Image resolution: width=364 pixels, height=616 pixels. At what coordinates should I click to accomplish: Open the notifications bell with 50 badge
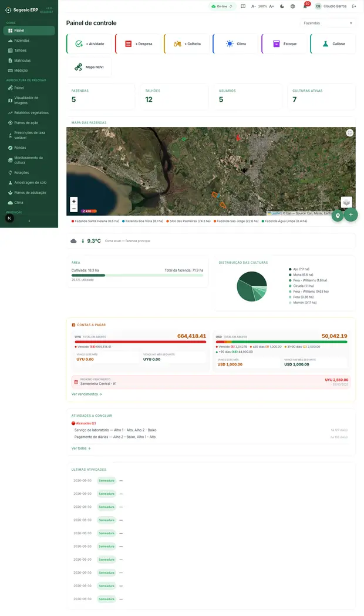305,6
